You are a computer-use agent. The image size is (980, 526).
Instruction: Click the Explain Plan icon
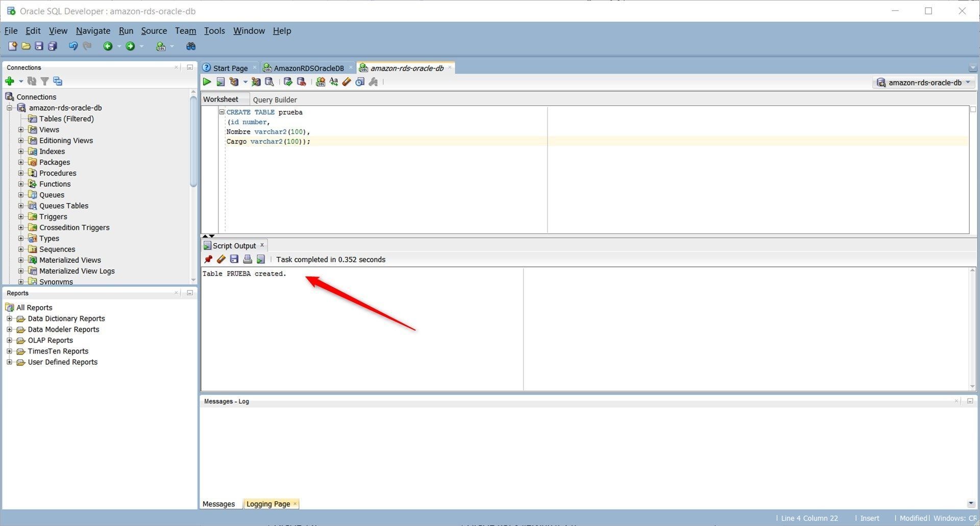point(234,82)
